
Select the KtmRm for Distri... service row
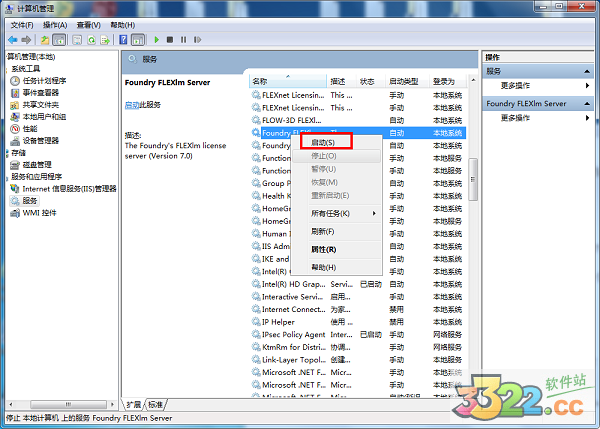pos(357,347)
